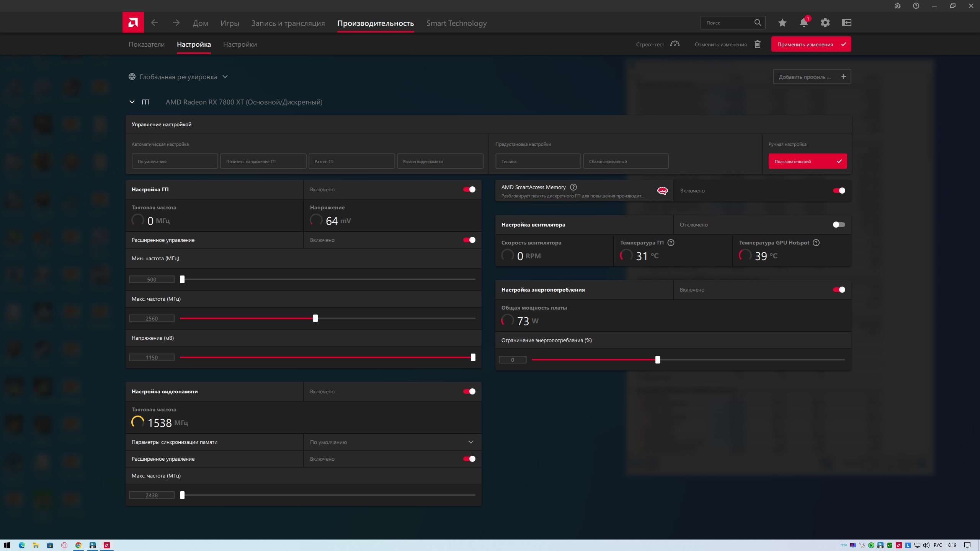
Task: Enable the fan tuning toggle
Action: coord(839,225)
